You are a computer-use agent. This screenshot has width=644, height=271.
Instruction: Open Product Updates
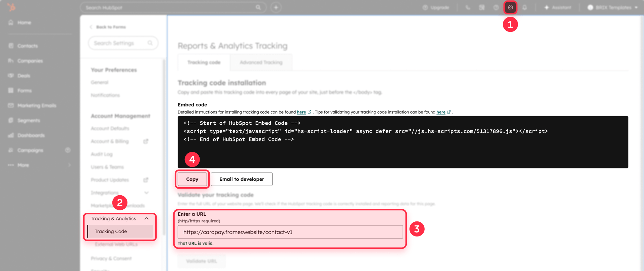click(x=110, y=180)
